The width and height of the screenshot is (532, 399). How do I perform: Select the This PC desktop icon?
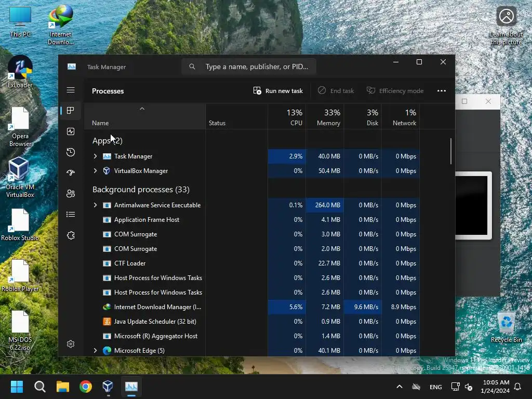click(x=20, y=21)
